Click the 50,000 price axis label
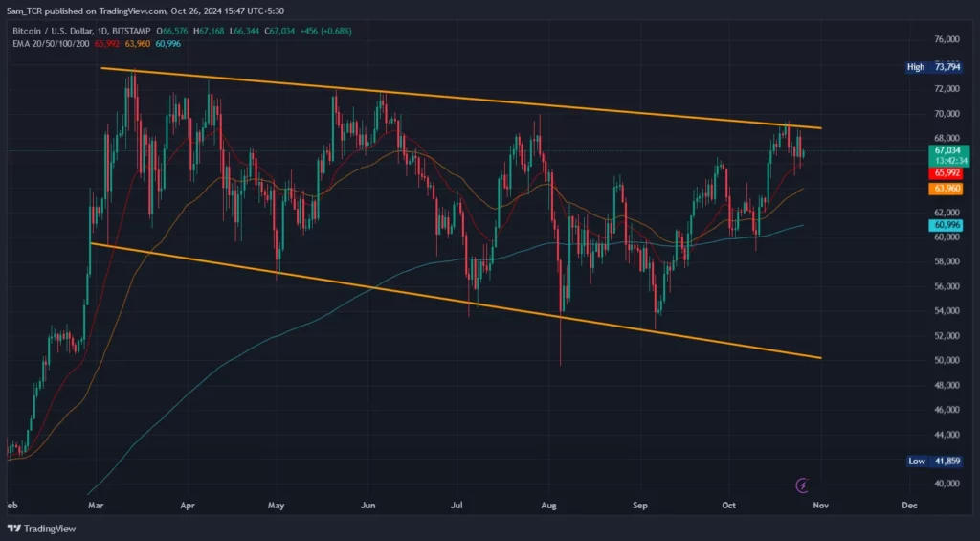The width and height of the screenshot is (980, 541). [x=947, y=360]
